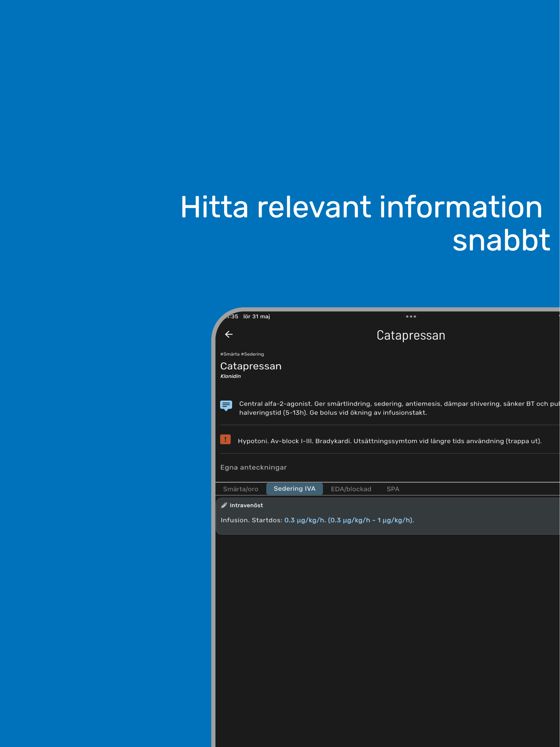Open the three-dot multitasking menu
Viewport: 560px width, 747px height.
click(x=411, y=316)
